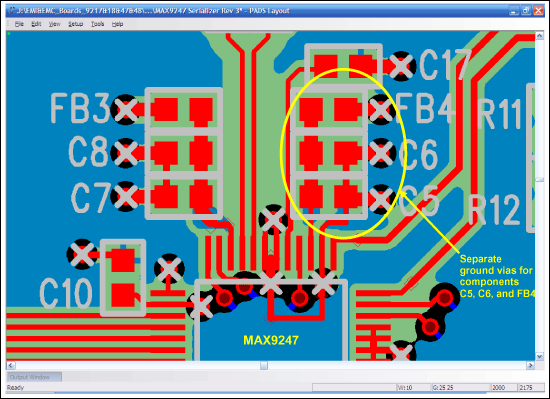Image resolution: width=550 pixels, height=399 pixels.
Task: Open the Tools menu
Action: 98,24
